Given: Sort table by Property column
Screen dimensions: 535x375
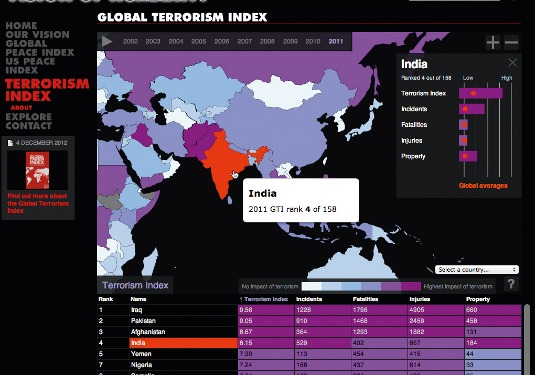Looking at the screenshot, I should [x=478, y=299].
